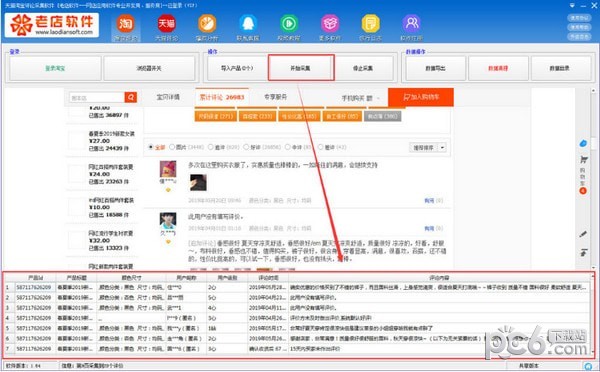The height and width of the screenshot is (372, 600).
Task: Open the orange chart analysis icon
Action: [x=207, y=24]
